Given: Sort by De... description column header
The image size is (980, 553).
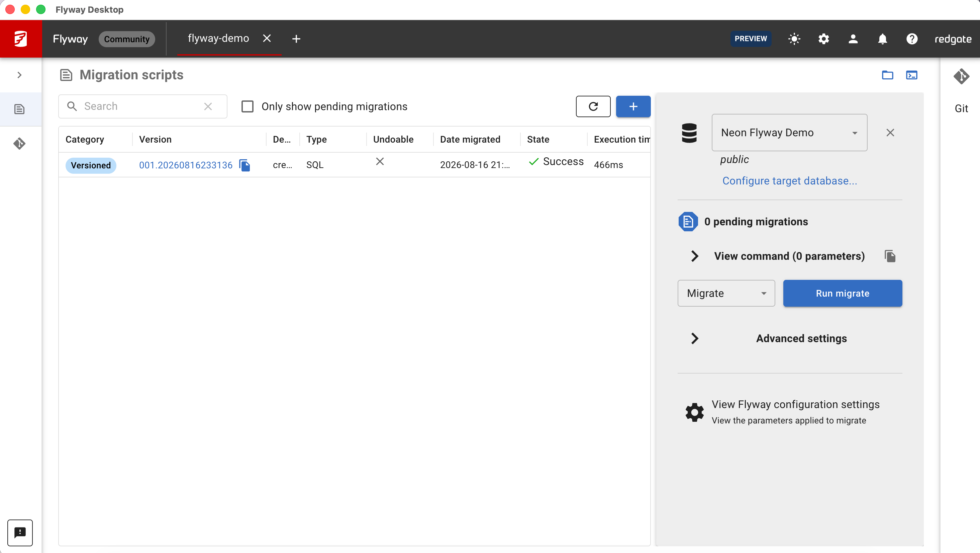Looking at the screenshot, I should [x=282, y=139].
